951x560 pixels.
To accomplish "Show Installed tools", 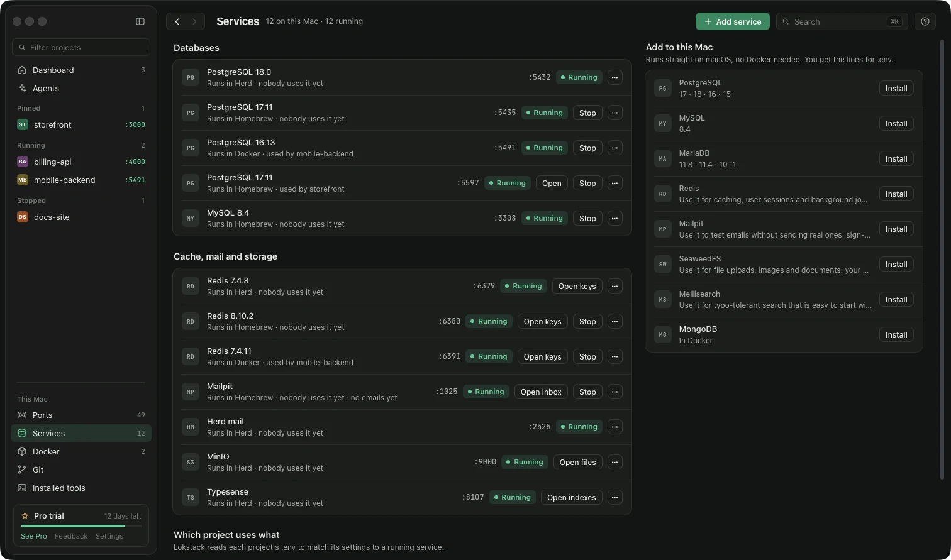I will pyautogui.click(x=81, y=488).
